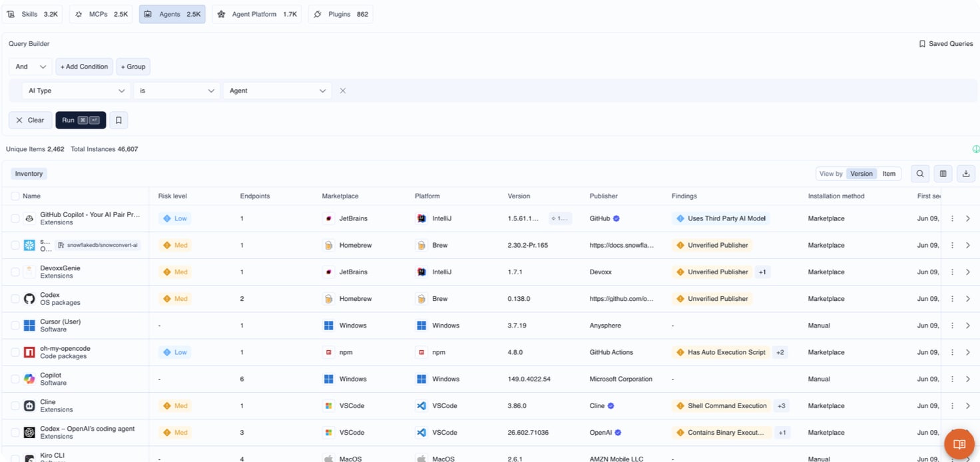Click the GitHub publisher verified badge
The image size is (980, 462).
(x=616, y=218)
